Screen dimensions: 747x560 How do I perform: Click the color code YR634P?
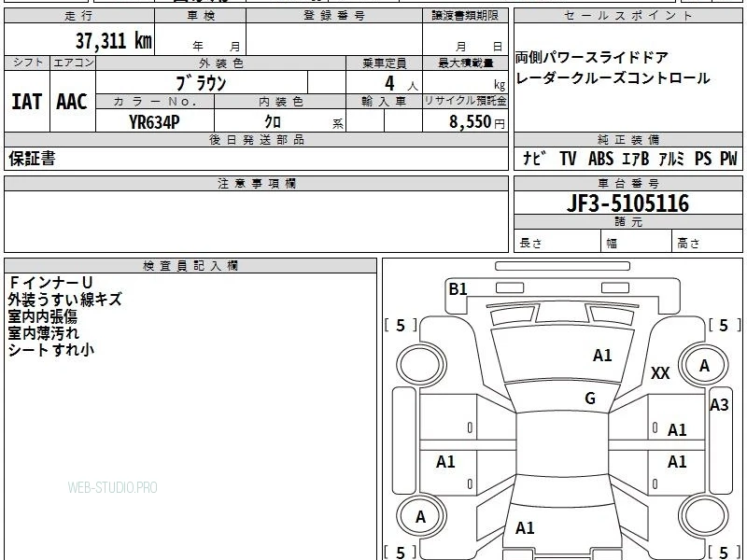[154, 122]
